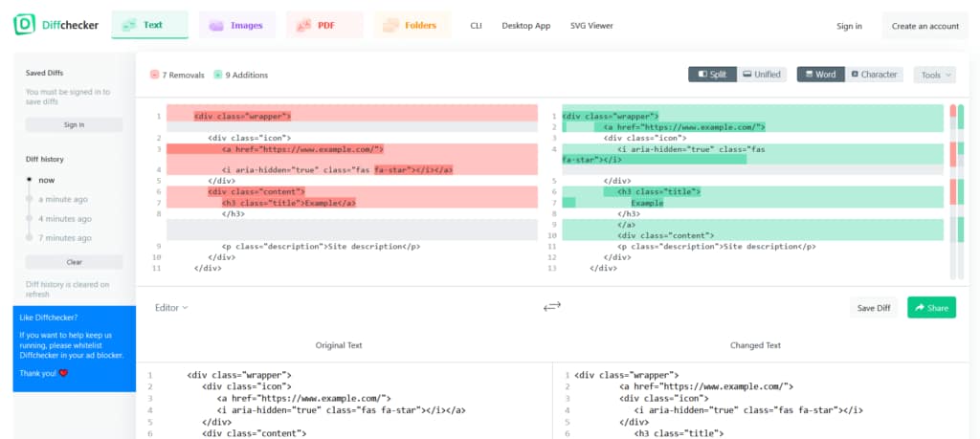This screenshot has width=980, height=439.
Task: Click the PDF tab icon
Action: click(x=303, y=26)
